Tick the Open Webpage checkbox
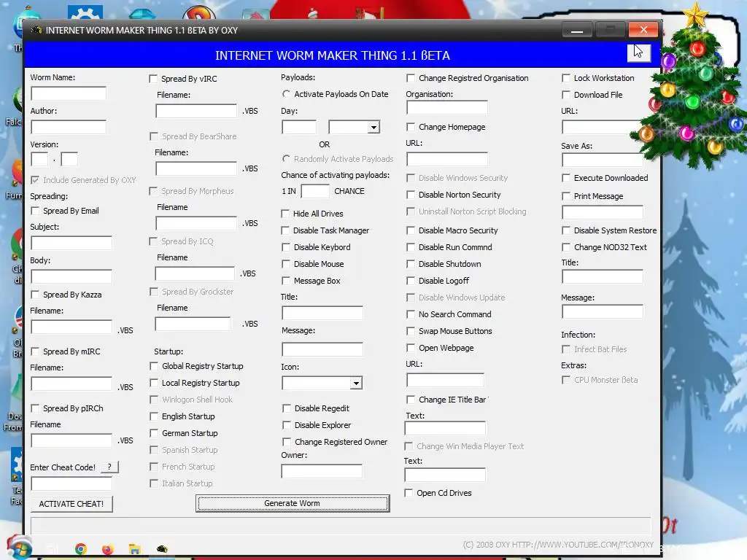 pos(410,348)
